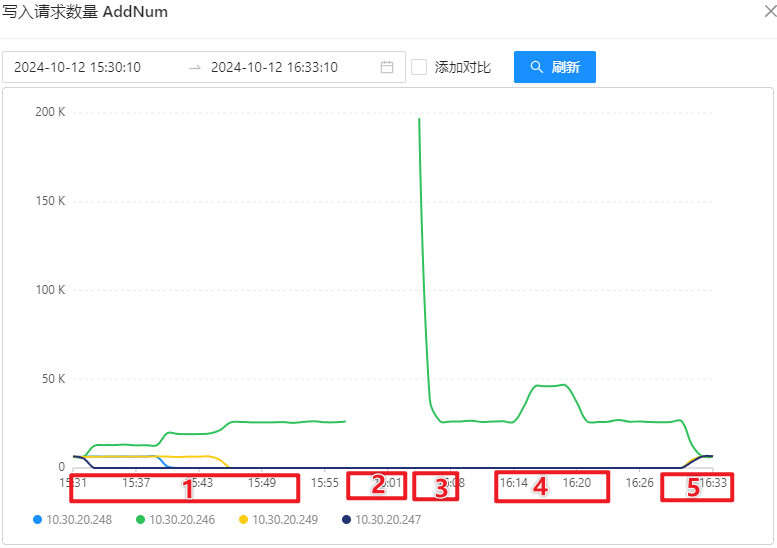Open the start time 2024-10-12 15:30:10 picker
Viewport: 777px width, 548px height.
(x=78, y=67)
